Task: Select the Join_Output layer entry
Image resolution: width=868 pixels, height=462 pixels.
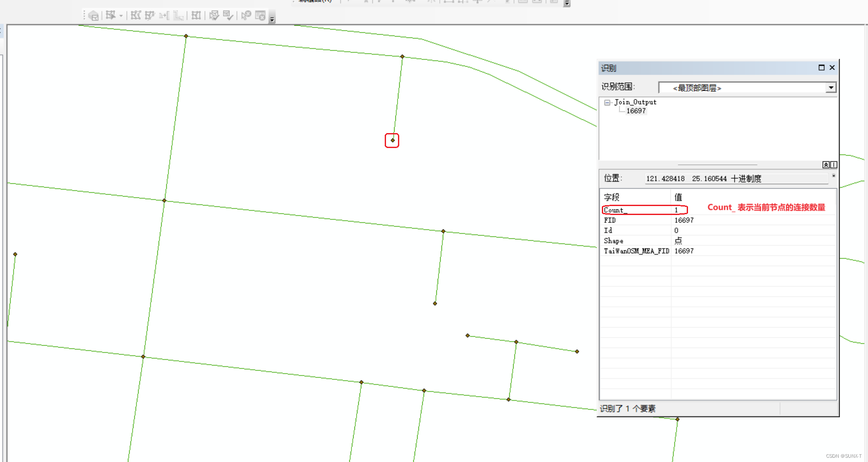Action: pos(635,102)
